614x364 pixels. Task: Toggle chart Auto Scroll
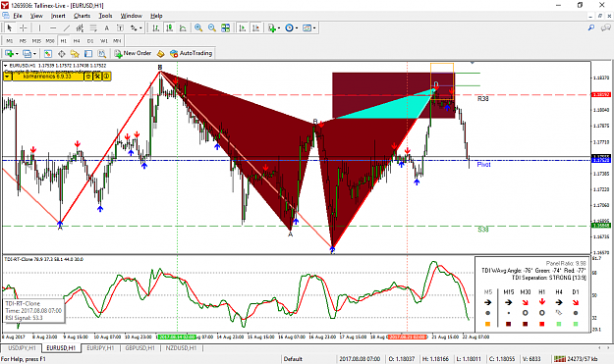click(x=243, y=27)
